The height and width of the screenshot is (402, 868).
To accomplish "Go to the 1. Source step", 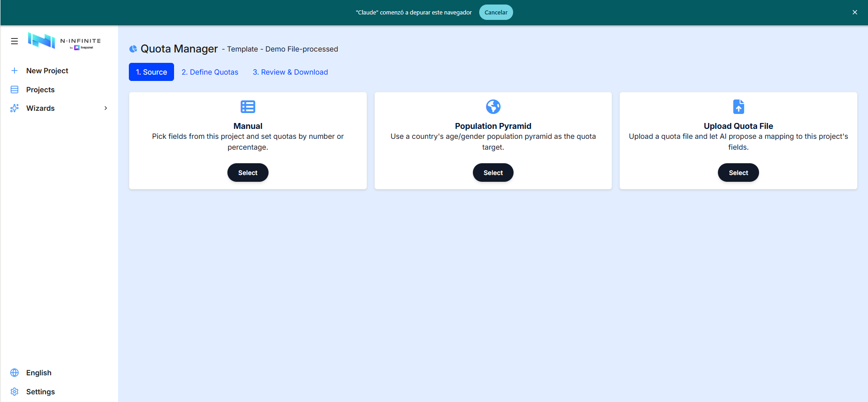I will tap(151, 72).
